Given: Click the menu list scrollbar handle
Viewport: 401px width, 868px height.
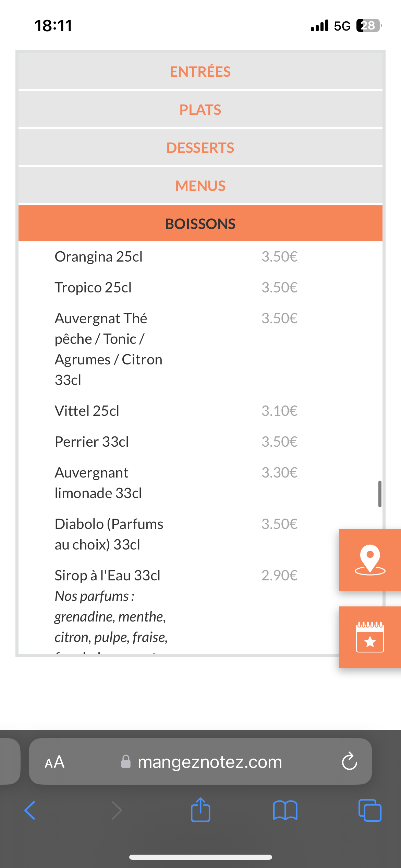Looking at the screenshot, I should (x=380, y=494).
